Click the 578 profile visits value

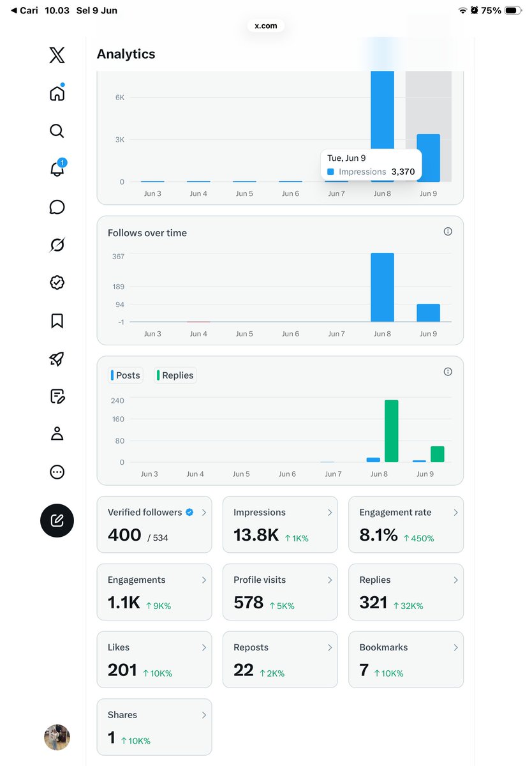[248, 602]
